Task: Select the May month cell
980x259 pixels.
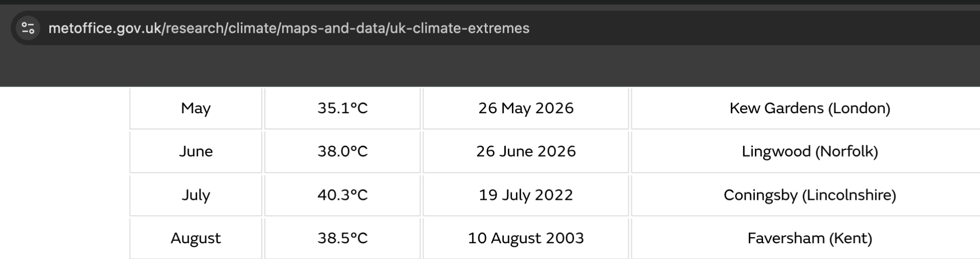Action: (x=196, y=108)
